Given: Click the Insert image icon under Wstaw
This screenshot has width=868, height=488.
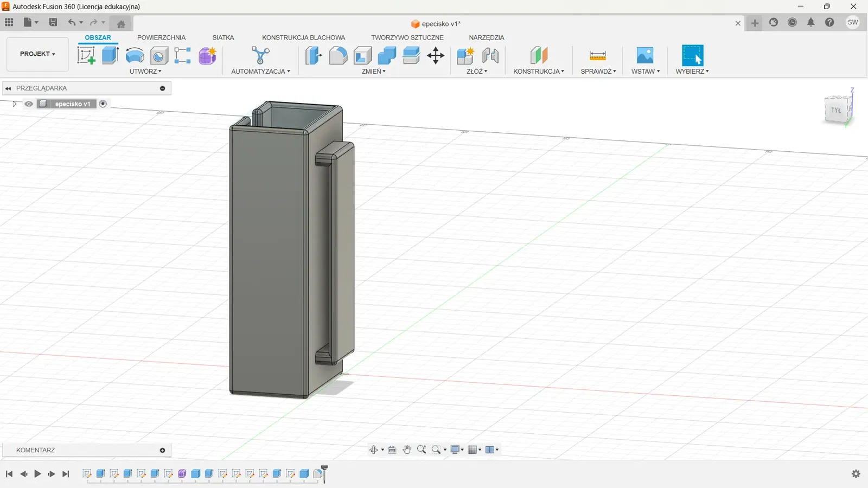Looking at the screenshot, I should 644,55.
